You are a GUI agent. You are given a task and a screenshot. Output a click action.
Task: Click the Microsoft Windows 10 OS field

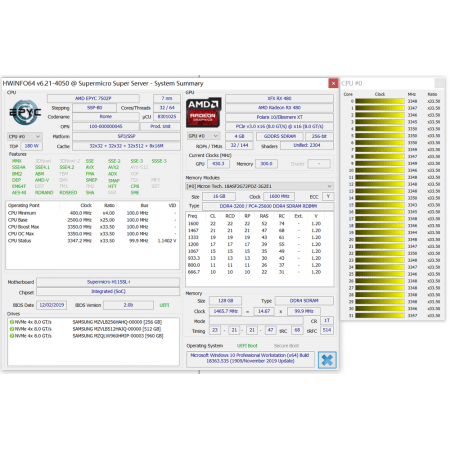coord(250,358)
